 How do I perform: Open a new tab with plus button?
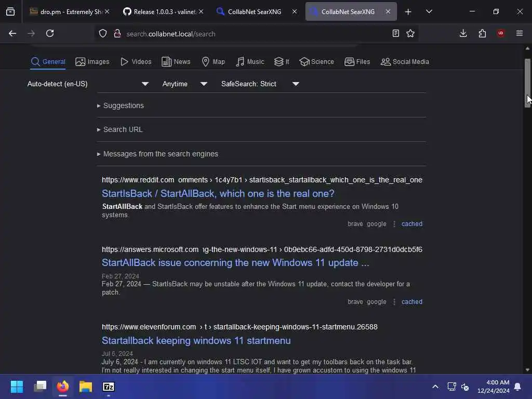click(x=408, y=12)
